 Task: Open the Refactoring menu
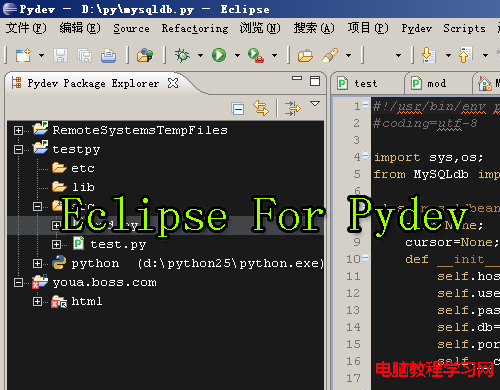pyautogui.click(x=195, y=28)
